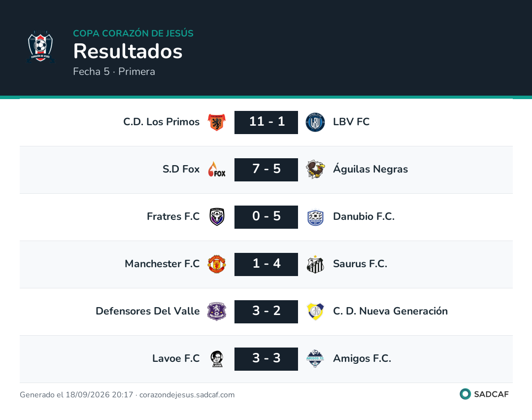Click the Lavoe F.C portrait logo

point(217,359)
